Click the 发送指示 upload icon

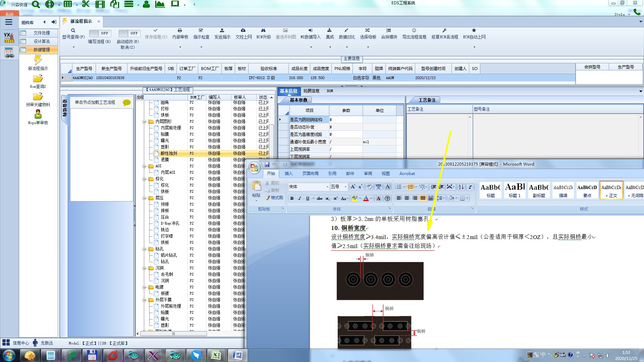tap(222, 31)
